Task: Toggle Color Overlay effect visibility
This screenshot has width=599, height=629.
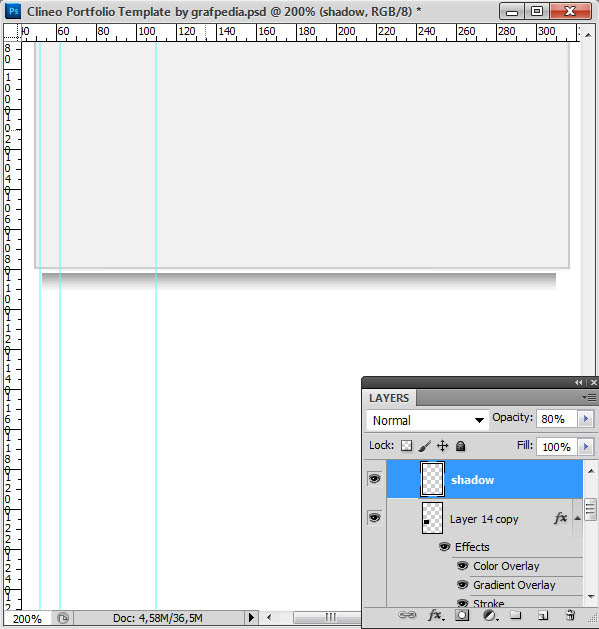Action: pyautogui.click(x=462, y=566)
